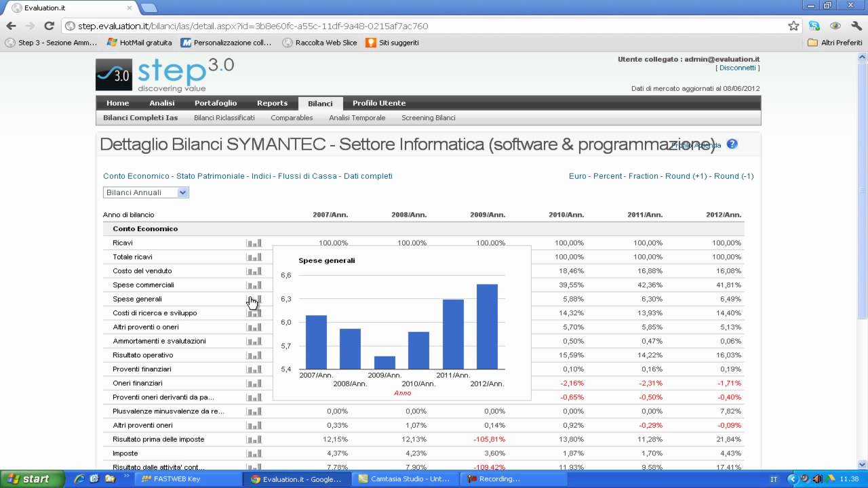This screenshot has width=868, height=488.
Task: Open the Comparables submenu item
Action: (x=292, y=118)
